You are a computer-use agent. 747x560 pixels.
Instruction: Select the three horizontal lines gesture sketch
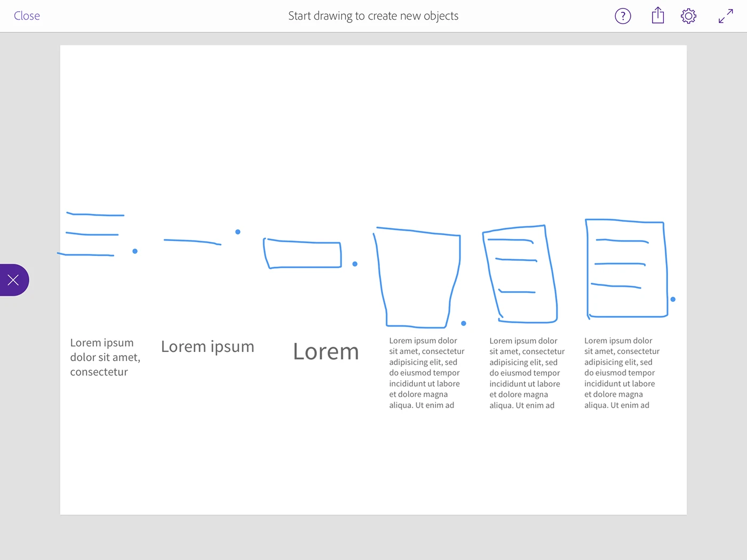click(92, 234)
